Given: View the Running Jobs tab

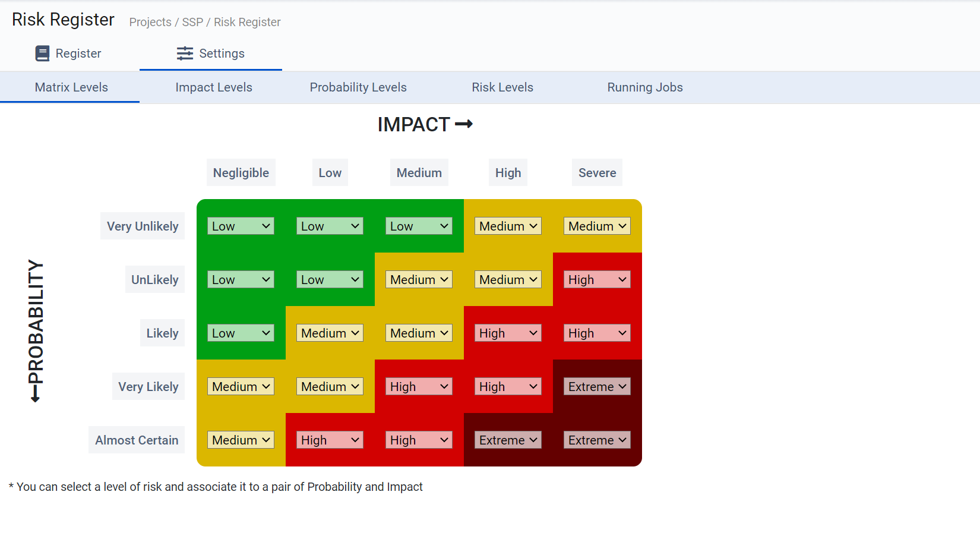Looking at the screenshot, I should point(645,87).
